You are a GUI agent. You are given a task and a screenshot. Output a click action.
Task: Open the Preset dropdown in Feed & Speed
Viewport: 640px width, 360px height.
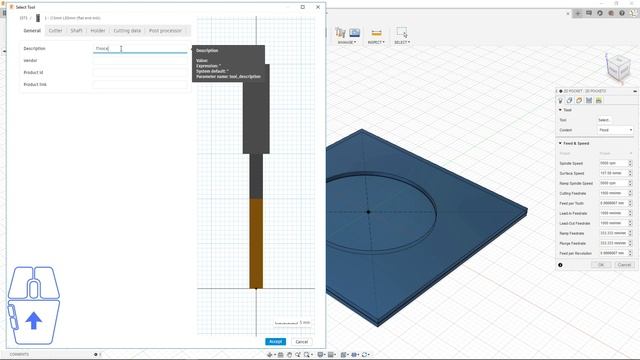615,153
